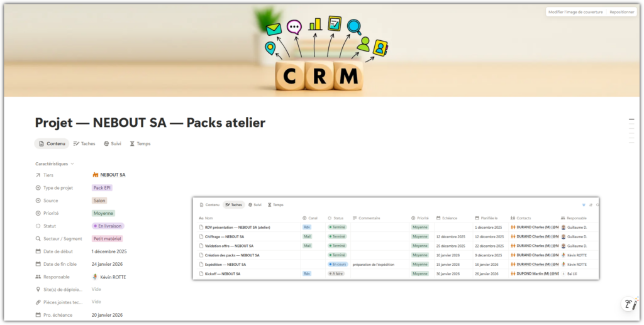Click the Pro. échéance calendar icon

pyautogui.click(x=38, y=315)
